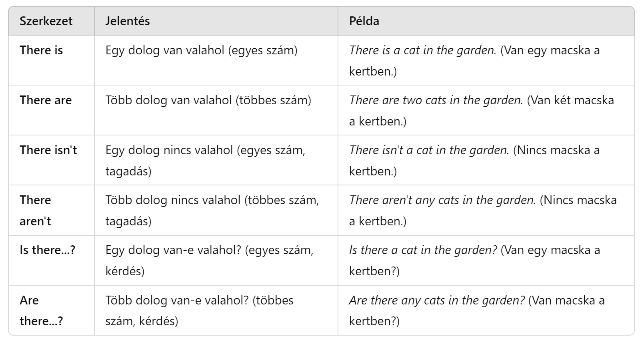Click the Jelentés column header

click(128, 21)
